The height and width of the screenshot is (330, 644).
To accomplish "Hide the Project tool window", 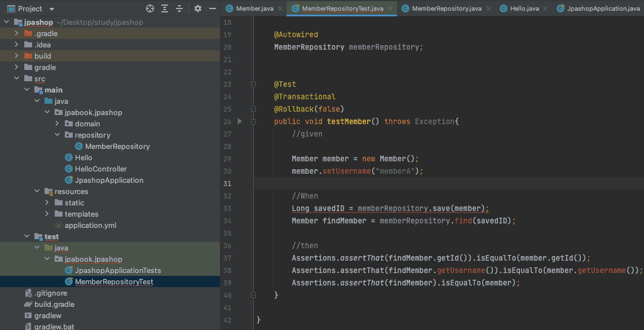I will (212, 8).
